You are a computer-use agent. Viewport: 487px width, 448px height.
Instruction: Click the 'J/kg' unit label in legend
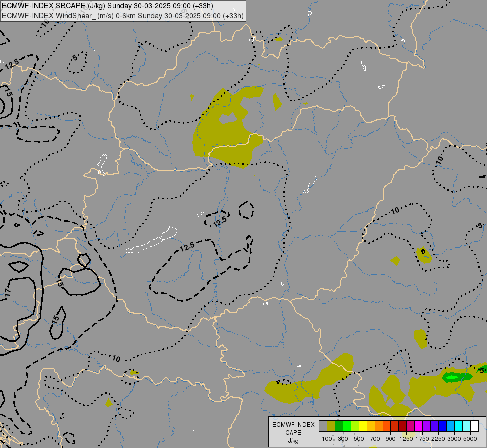pos(293,441)
